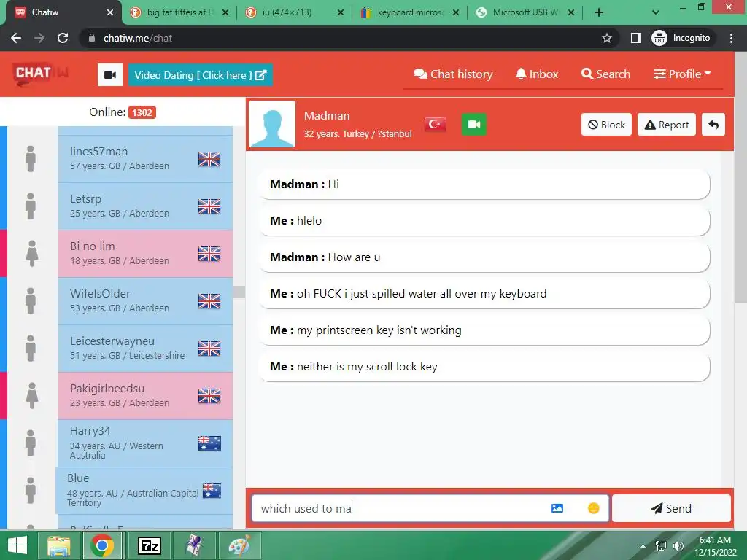Click the address bar URL
The height and width of the screenshot is (560, 747).
[x=138, y=38]
